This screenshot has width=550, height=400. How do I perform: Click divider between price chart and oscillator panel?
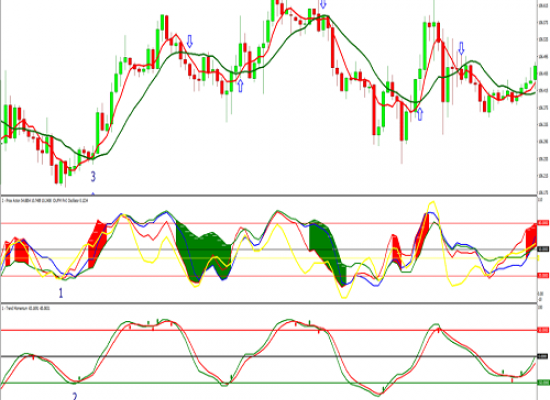click(x=268, y=195)
